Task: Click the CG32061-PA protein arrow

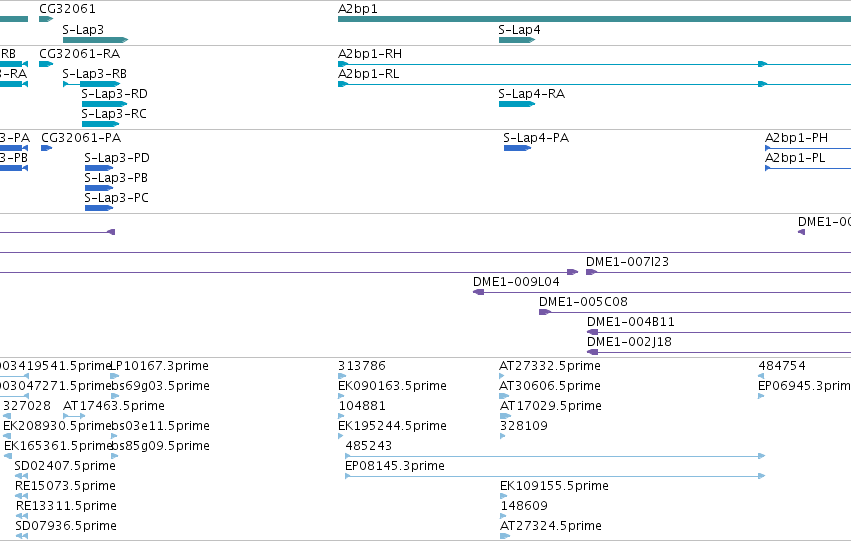Action: pos(47,148)
